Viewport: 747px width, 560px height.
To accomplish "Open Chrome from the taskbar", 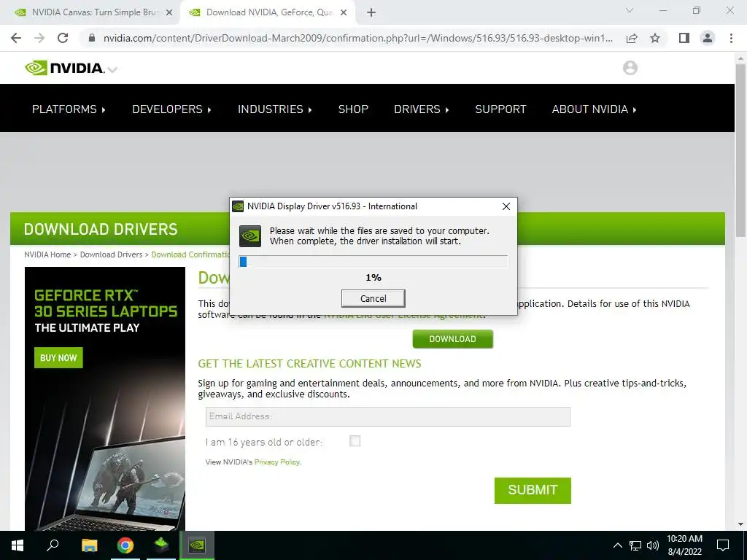I will 125,545.
